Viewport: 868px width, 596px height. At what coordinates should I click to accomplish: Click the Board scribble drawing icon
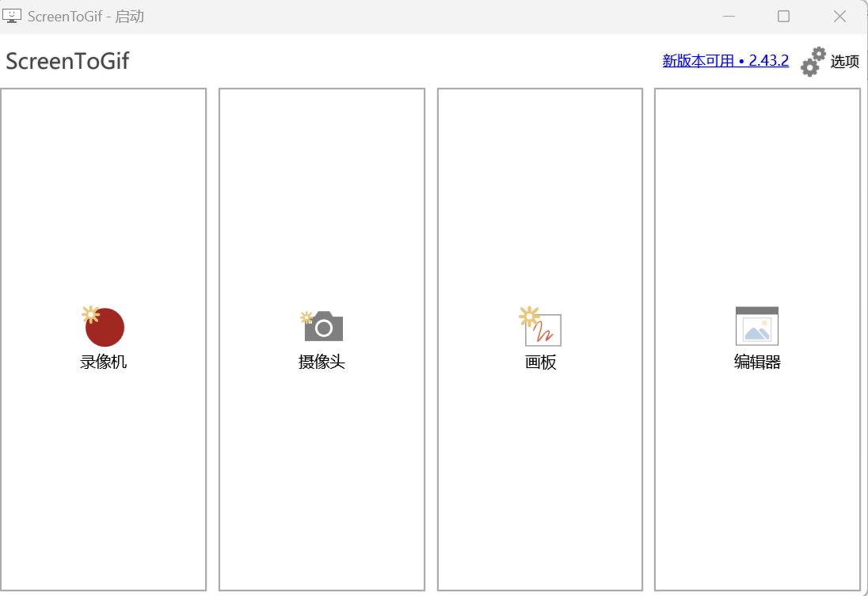coord(540,326)
